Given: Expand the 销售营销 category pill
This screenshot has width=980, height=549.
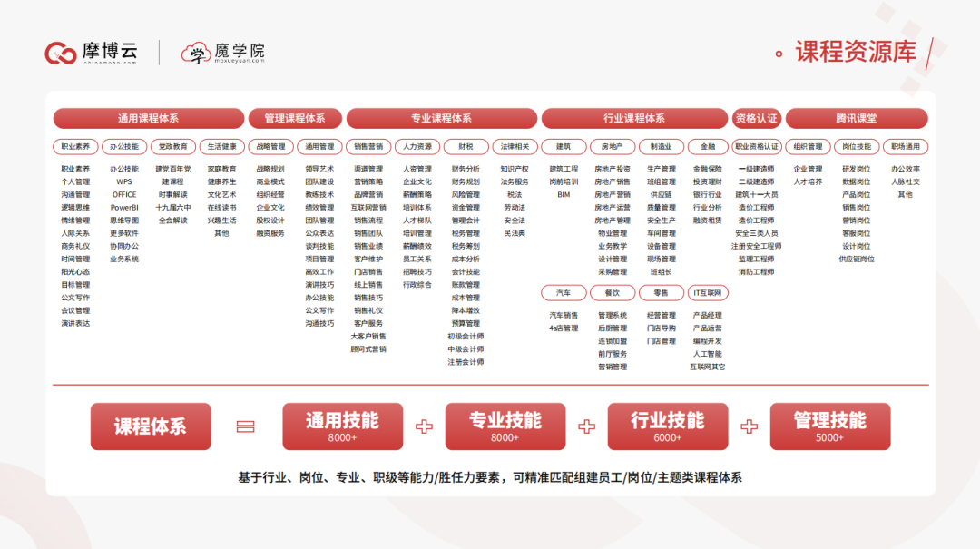Looking at the screenshot, I should coord(368,146).
